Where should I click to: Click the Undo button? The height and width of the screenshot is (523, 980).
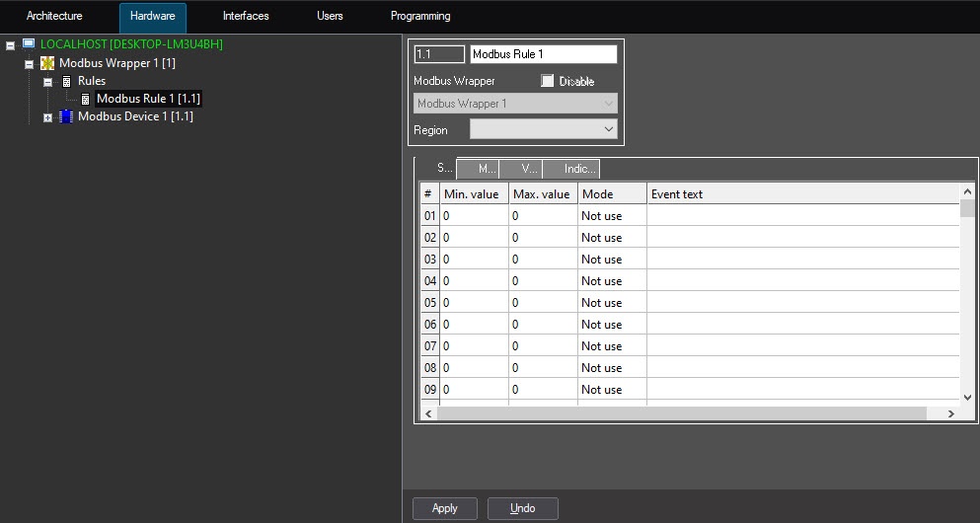[522, 508]
